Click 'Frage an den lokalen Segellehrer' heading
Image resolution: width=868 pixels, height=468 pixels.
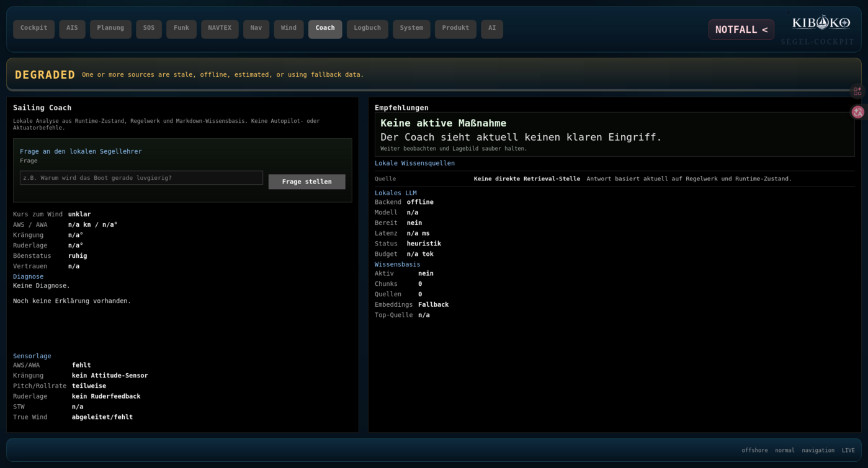coord(81,151)
